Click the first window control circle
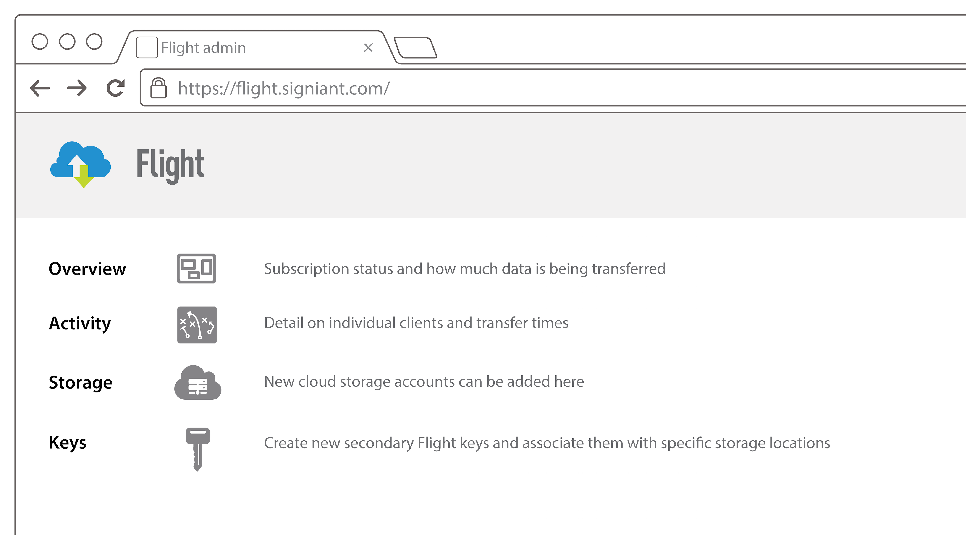Image resolution: width=980 pixels, height=535 pixels. (40, 42)
